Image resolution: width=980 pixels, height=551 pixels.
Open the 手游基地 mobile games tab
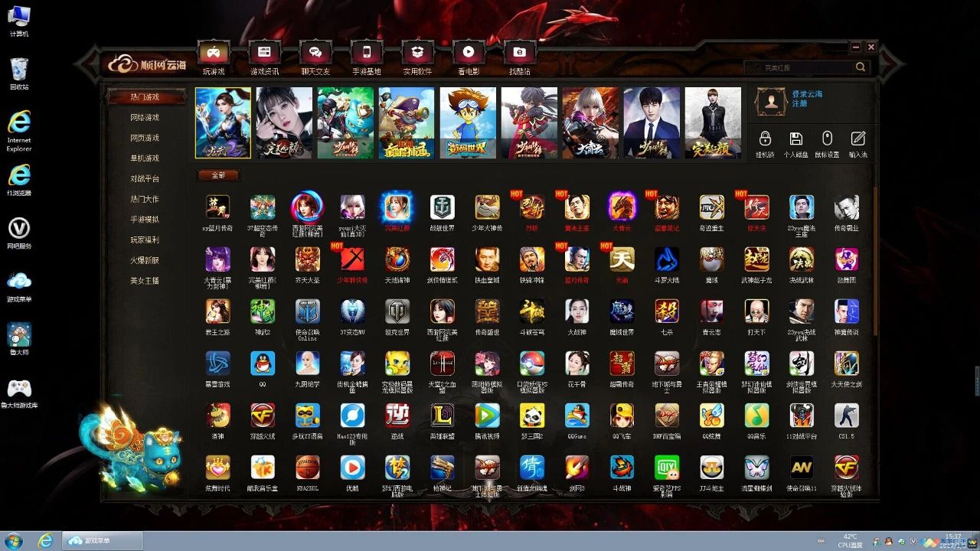[x=367, y=58]
